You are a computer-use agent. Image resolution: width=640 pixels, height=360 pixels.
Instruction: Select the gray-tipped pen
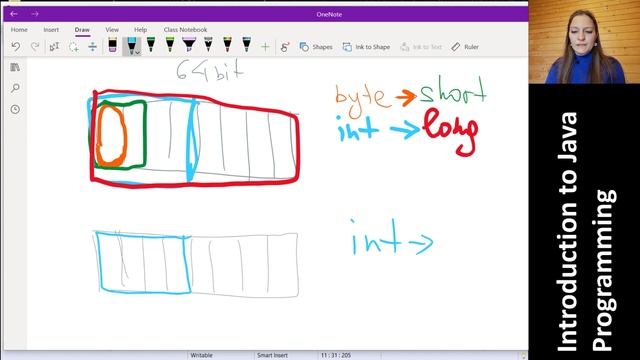pyautogui.click(x=208, y=44)
